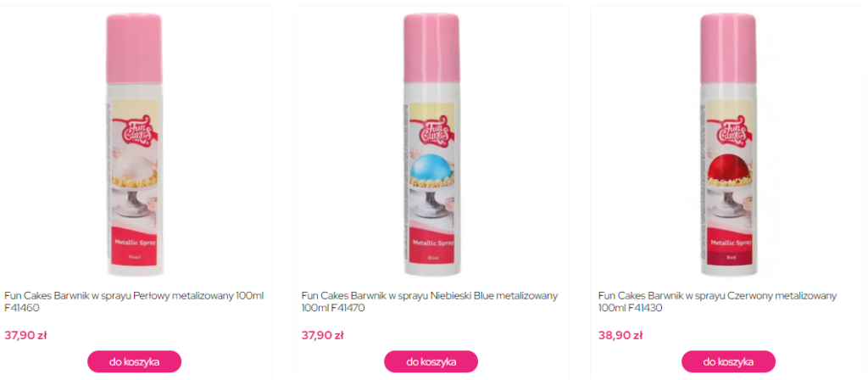
Task: Click pink cap of the red spray
Action: click(x=728, y=48)
